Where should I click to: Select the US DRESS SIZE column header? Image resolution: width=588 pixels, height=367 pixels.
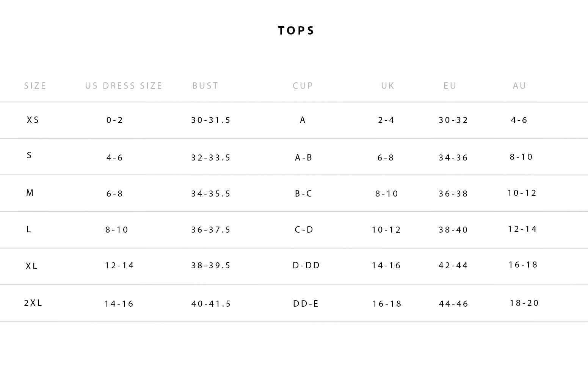[124, 86]
